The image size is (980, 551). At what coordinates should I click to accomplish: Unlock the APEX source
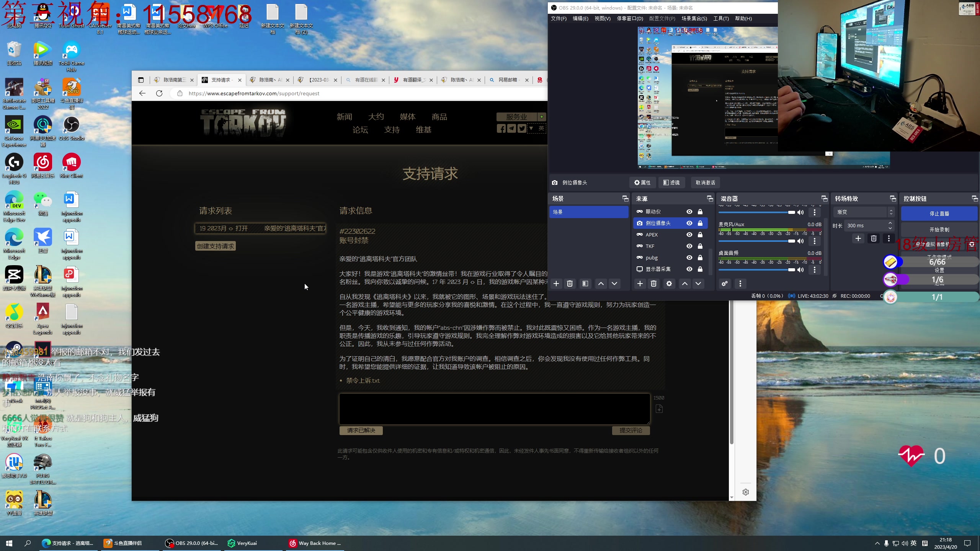tap(700, 235)
